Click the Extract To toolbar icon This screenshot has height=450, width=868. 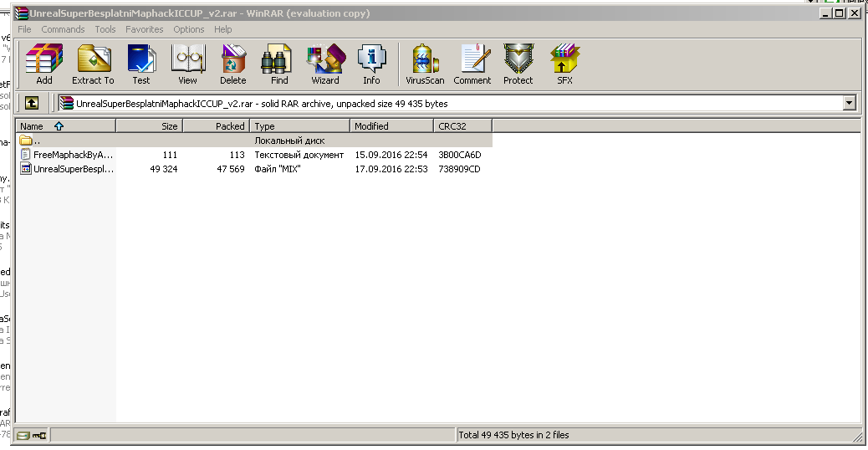click(x=93, y=64)
